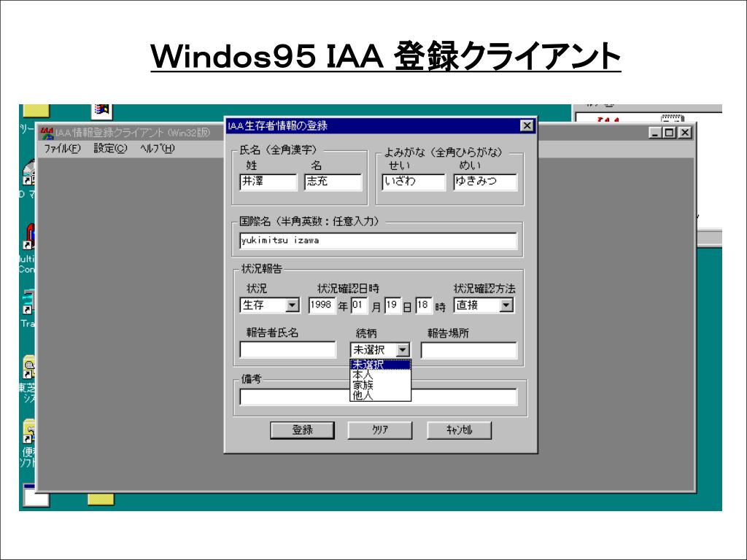Collapse the 続柄 dropdown arrow
This screenshot has height=560, width=747.
click(403, 350)
